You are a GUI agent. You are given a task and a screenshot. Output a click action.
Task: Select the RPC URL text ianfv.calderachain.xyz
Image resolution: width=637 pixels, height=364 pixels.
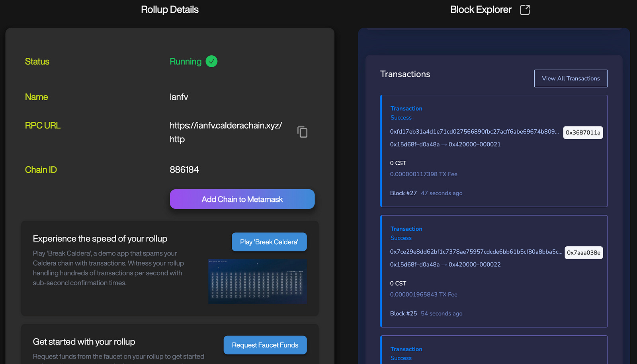pos(226,132)
